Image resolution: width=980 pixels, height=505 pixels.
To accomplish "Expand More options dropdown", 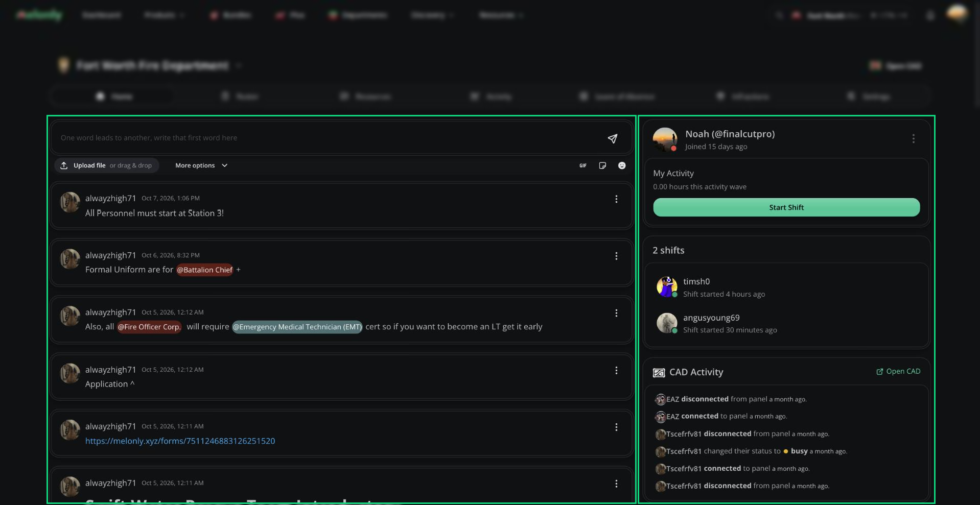I will point(201,165).
